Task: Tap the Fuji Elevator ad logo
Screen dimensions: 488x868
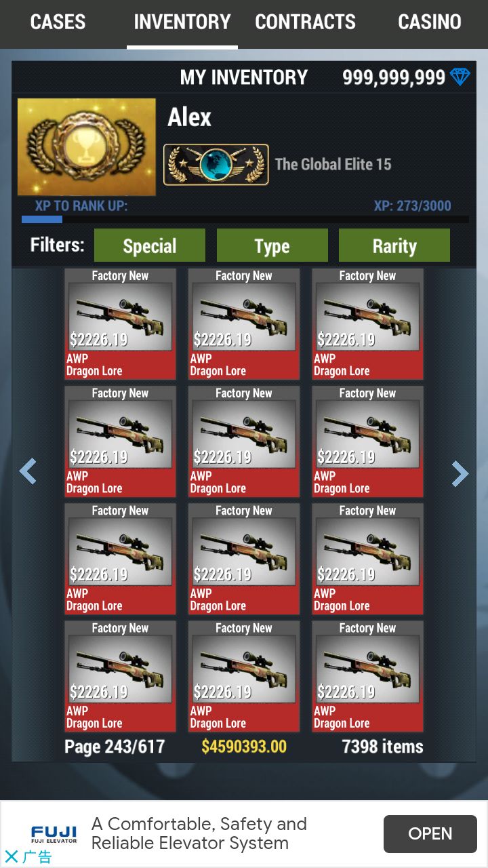Action: coord(54,834)
